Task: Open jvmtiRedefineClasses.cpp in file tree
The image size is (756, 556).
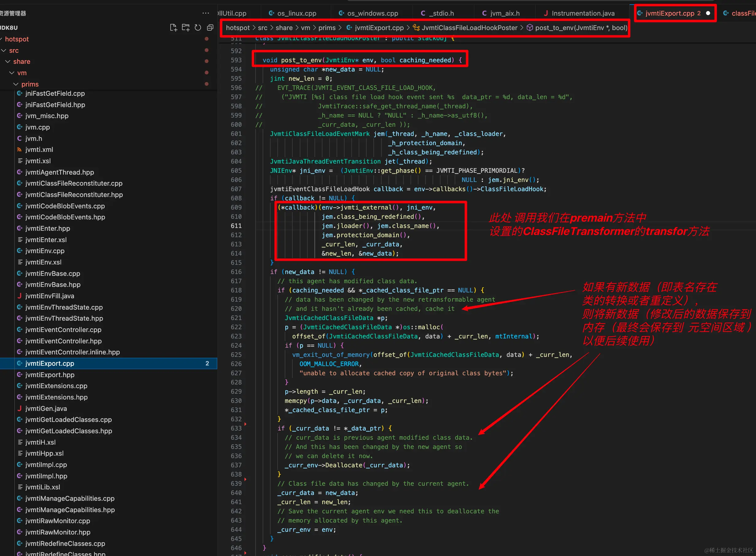Action: pyautogui.click(x=65, y=543)
